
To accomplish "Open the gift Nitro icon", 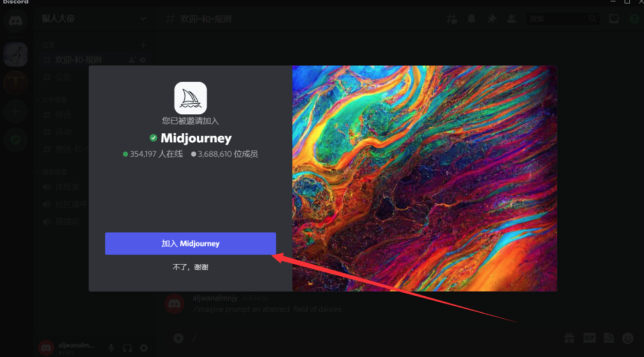I will click(x=569, y=338).
